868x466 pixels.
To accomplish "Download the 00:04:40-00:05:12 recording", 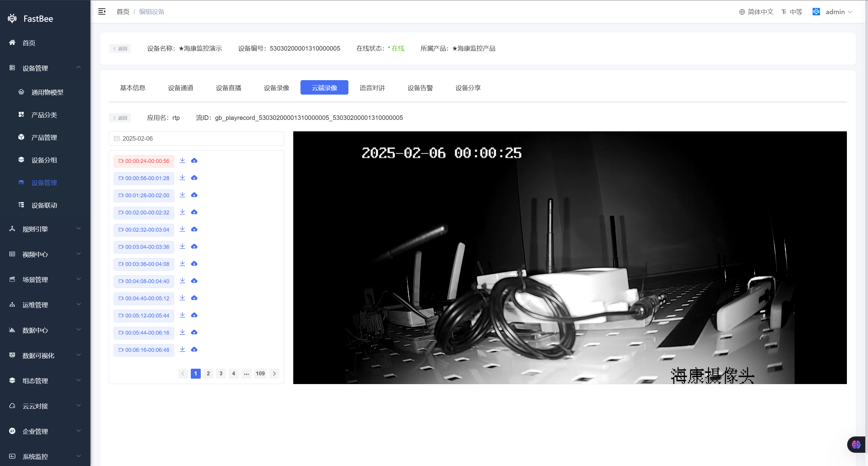I will click(182, 298).
